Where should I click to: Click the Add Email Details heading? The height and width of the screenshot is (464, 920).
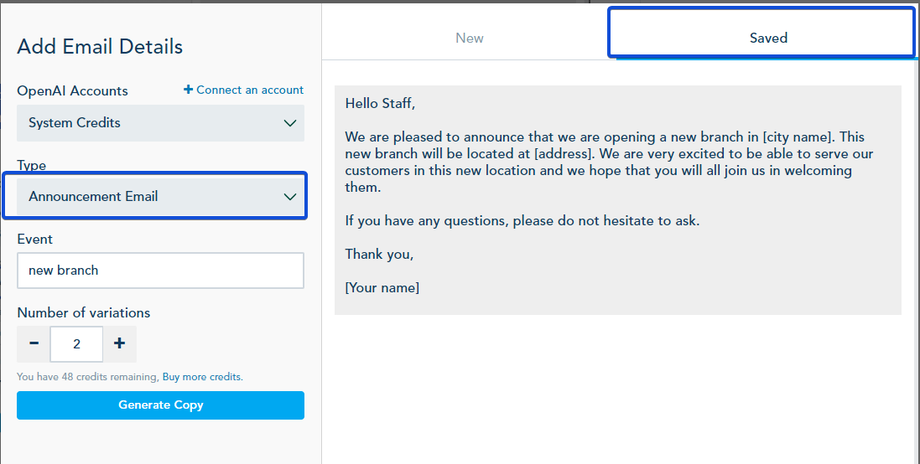[x=100, y=46]
